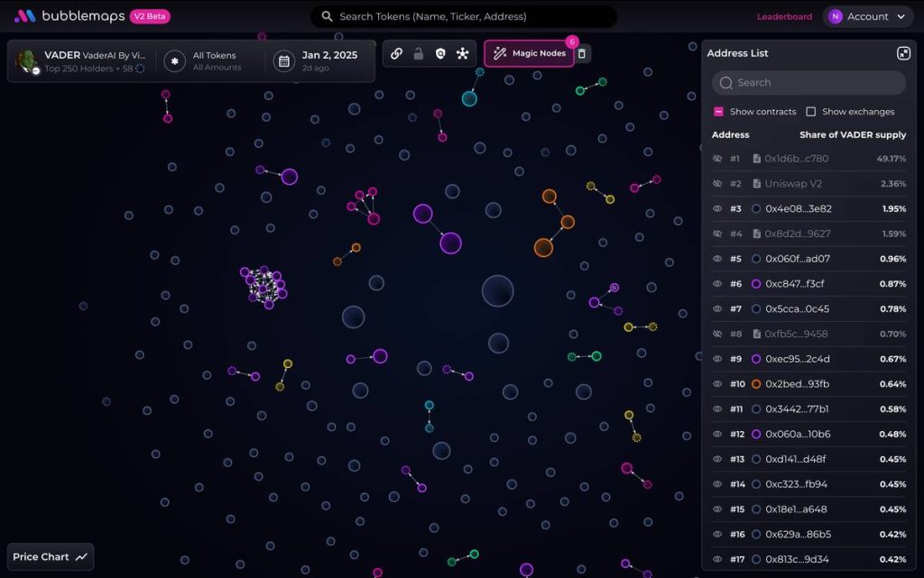Enable the Show exchanges checkbox

pyautogui.click(x=811, y=112)
